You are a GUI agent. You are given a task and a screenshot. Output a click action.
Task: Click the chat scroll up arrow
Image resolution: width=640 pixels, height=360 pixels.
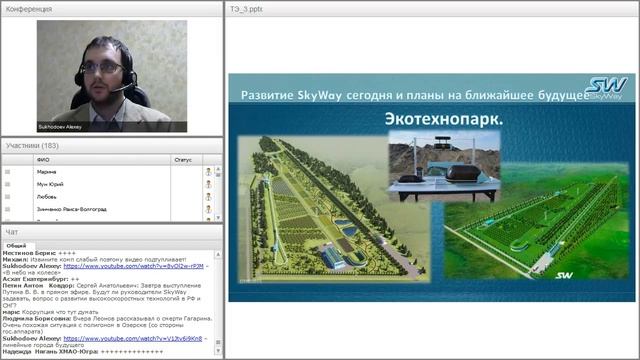coord(218,254)
